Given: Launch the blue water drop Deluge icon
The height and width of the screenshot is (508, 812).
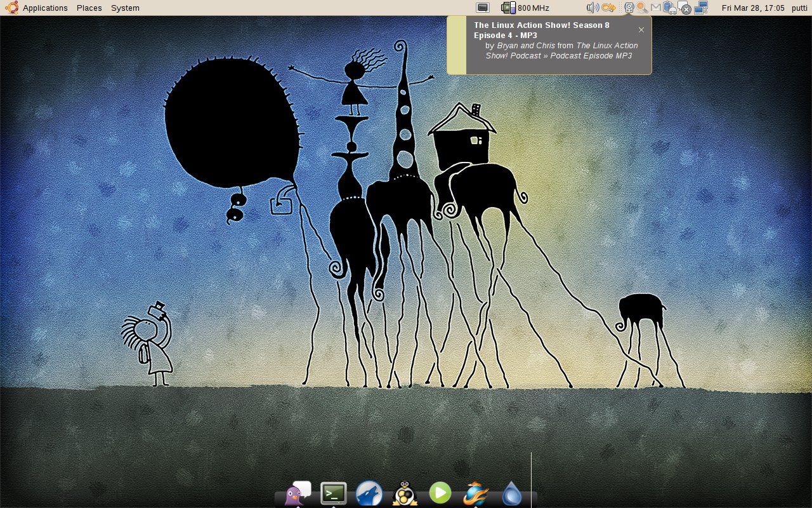Looking at the screenshot, I should (x=512, y=493).
